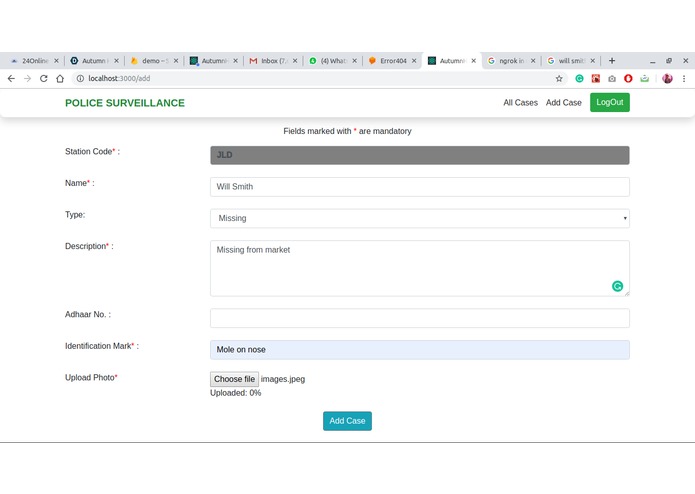Click the Name field with Will Smith
695x494 pixels.
(420, 187)
